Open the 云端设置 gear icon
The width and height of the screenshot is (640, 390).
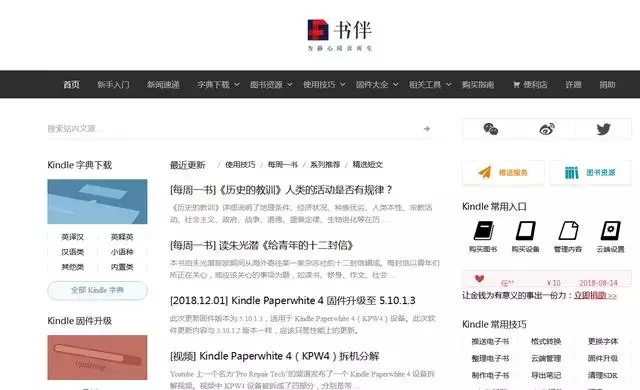(x=611, y=230)
